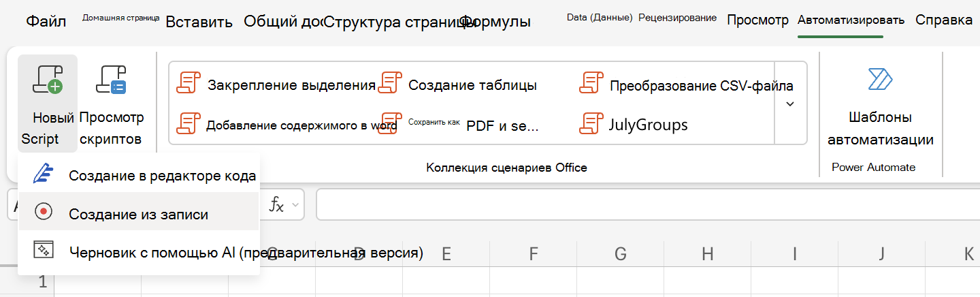Open the fx function dropdown arrow
The height and width of the screenshot is (297, 980).
click(295, 205)
